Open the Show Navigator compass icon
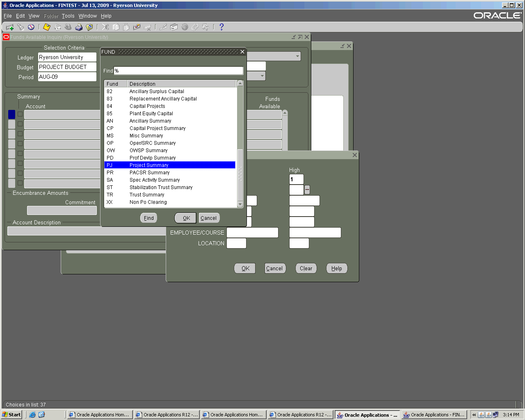The height and width of the screenshot is (420, 525). pyautogui.click(x=31, y=27)
